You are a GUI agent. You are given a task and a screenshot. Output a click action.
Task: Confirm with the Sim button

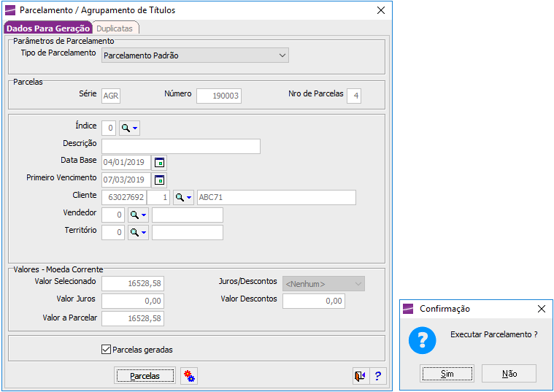coord(447,374)
